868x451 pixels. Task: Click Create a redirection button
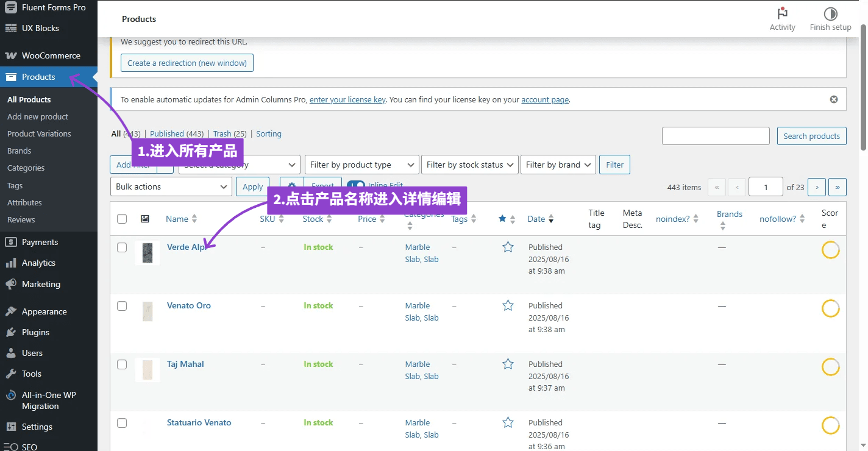click(187, 63)
